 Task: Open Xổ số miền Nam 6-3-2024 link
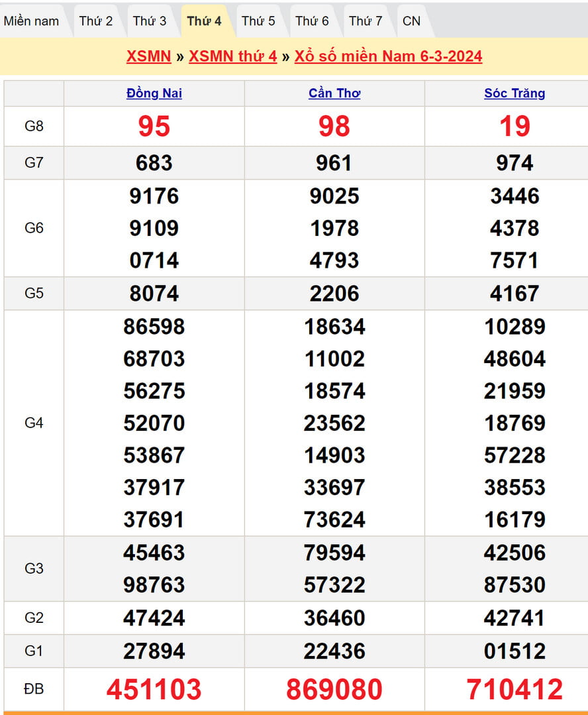pos(388,56)
